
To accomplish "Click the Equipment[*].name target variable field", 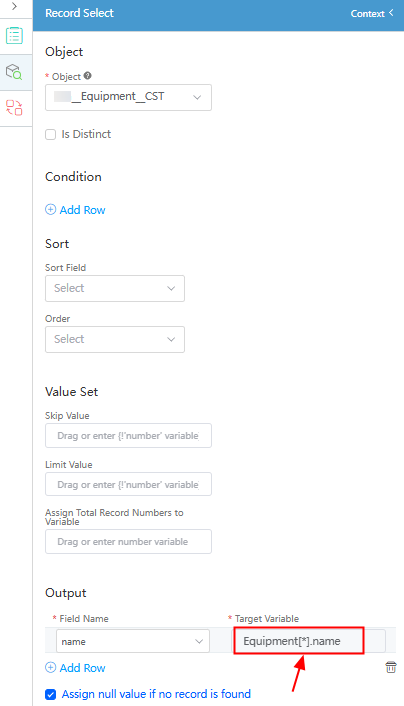I will coord(299,641).
